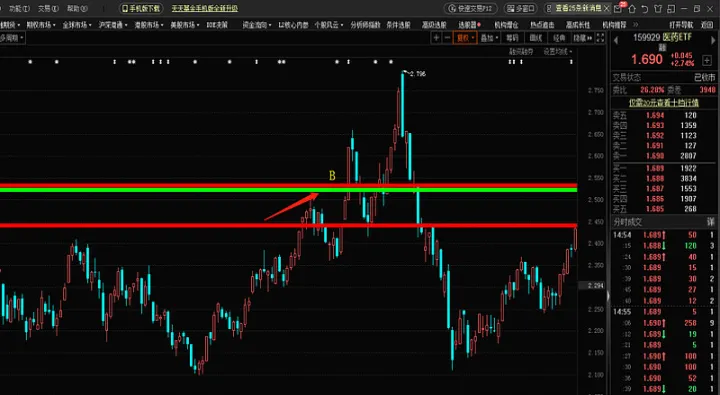Viewport: 720px width, 395px height.
Task: Toggle the 画线 drawing tools
Action: (535, 38)
